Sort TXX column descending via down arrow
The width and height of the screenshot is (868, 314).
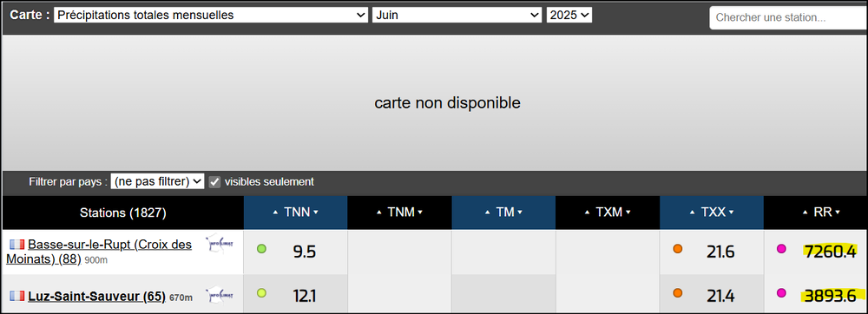click(731, 213)
